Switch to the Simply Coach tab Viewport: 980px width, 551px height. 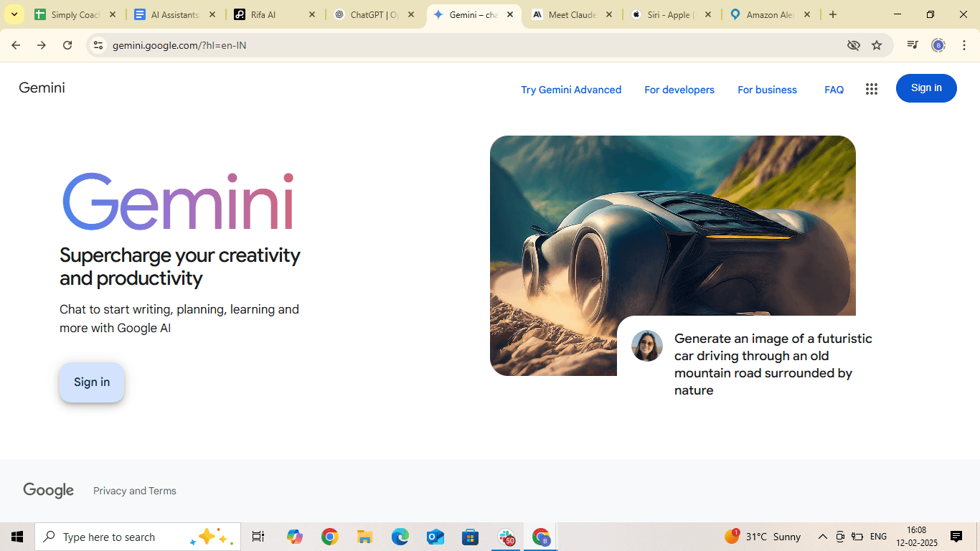pos(74,14)
